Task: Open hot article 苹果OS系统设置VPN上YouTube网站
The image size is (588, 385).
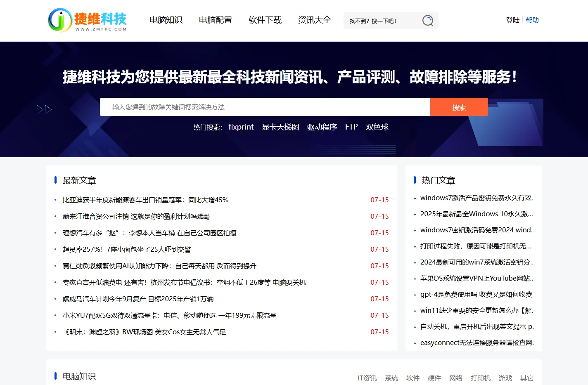Action: (x=477, y=278)
